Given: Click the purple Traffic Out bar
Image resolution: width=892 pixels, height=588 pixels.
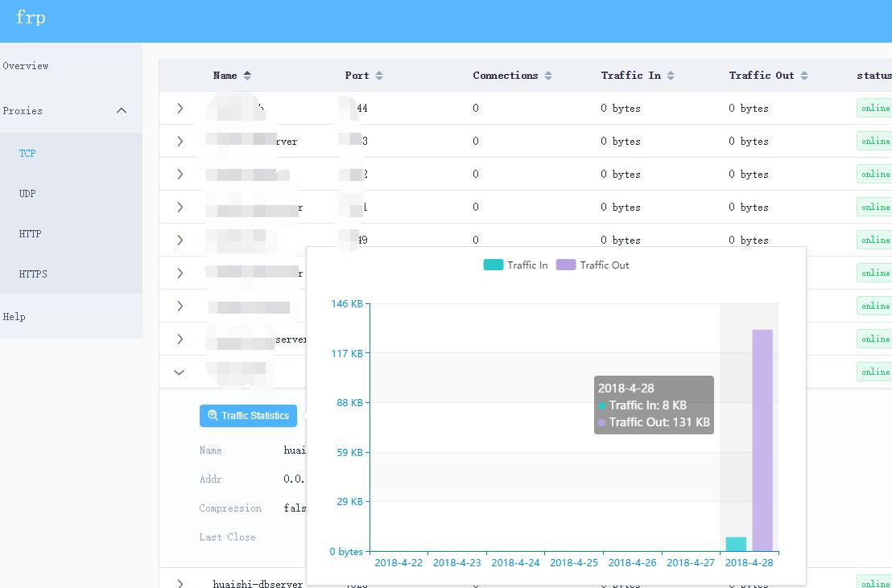Looking at the screenshot, I should (x=762, y=440).
